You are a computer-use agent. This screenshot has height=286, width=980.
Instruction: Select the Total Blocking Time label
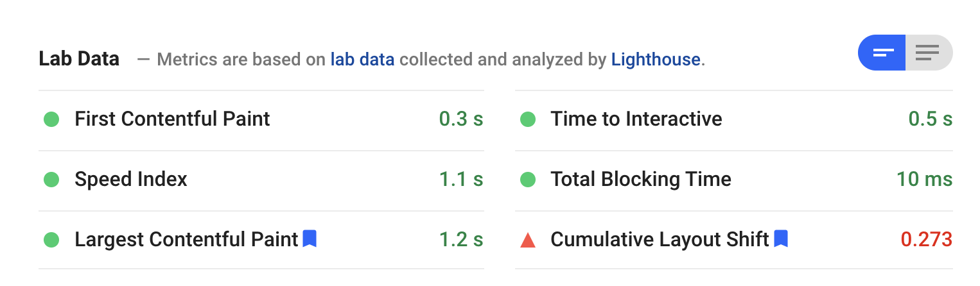(x=640, y=180)
